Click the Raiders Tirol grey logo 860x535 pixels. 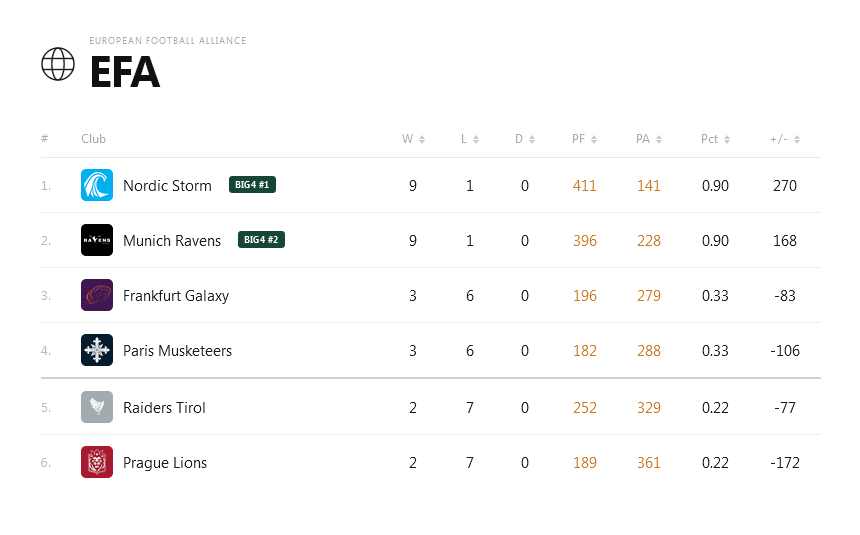[97, 407]
